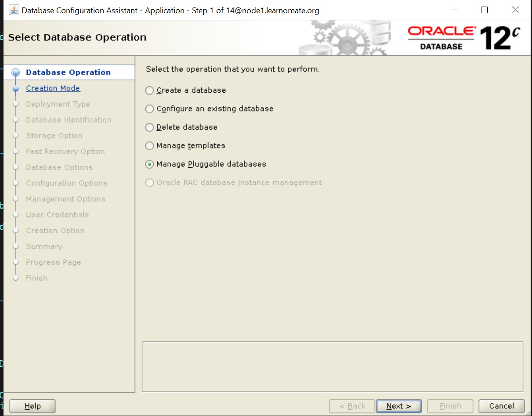
Task: Click the Creation Mode step bullet
Action: click(x=16, y=88)
